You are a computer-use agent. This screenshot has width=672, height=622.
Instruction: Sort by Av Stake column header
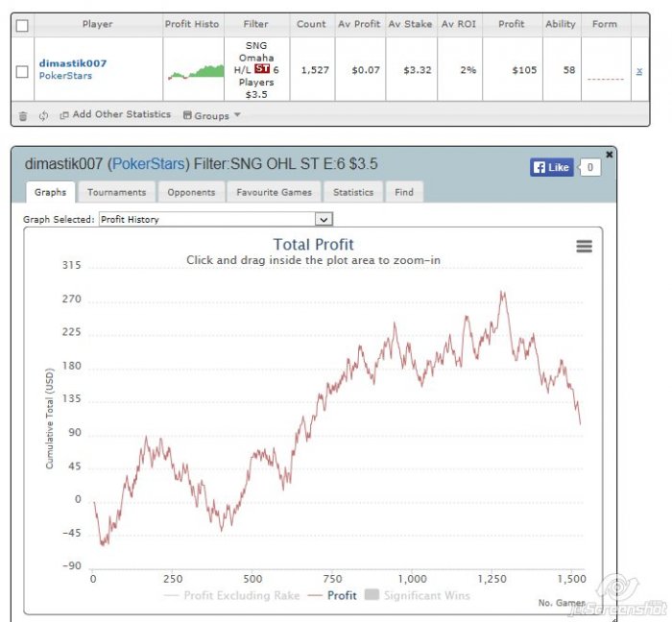point(410,24)
